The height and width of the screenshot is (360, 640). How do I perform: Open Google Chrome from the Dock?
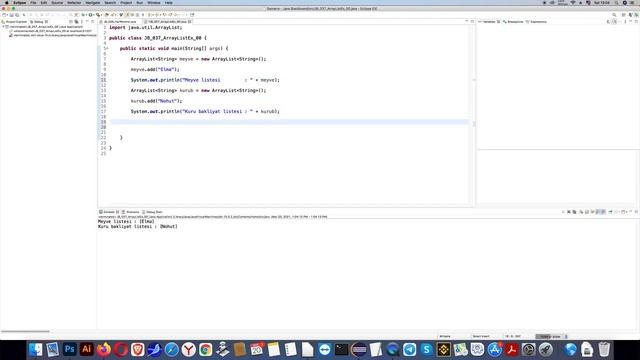click(x=206, y=349)
